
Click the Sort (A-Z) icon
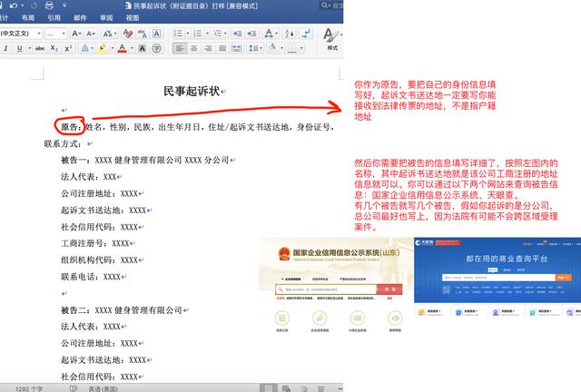point(290,34)
